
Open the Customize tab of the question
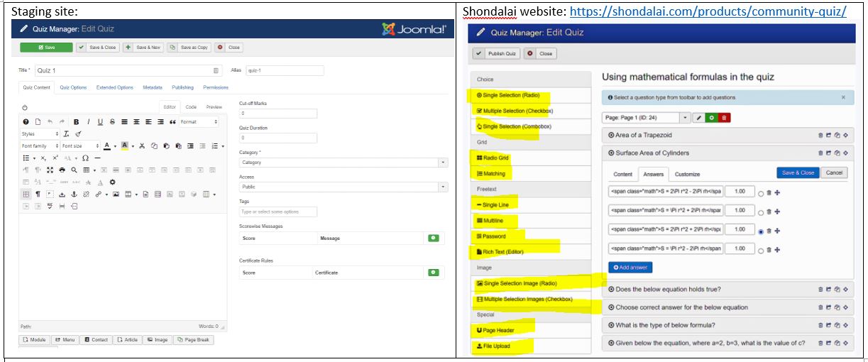click(687, 174)
